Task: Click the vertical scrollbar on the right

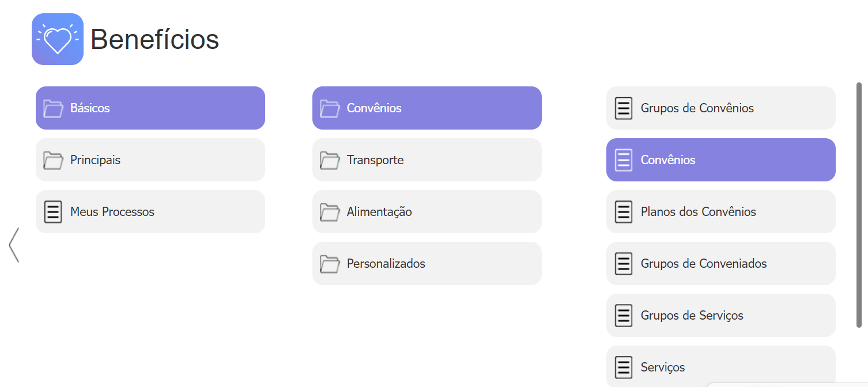Action: coord(859,204)
